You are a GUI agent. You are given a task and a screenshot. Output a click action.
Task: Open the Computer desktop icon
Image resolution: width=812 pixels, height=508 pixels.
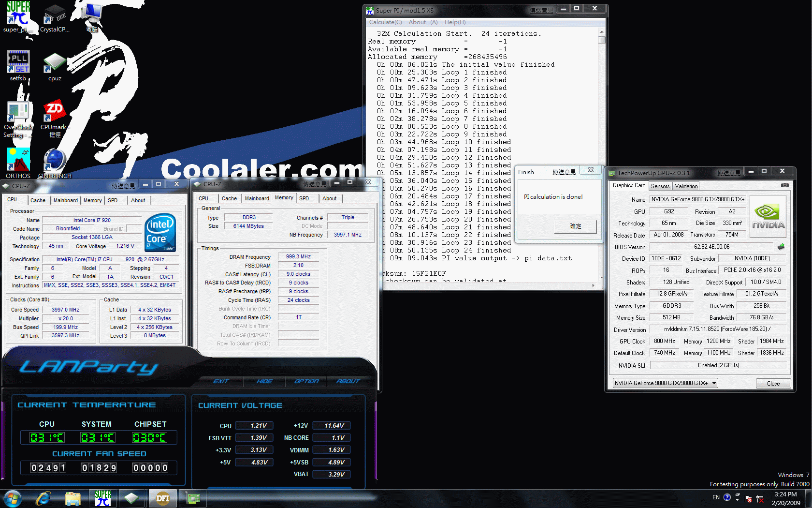(92, 17)
